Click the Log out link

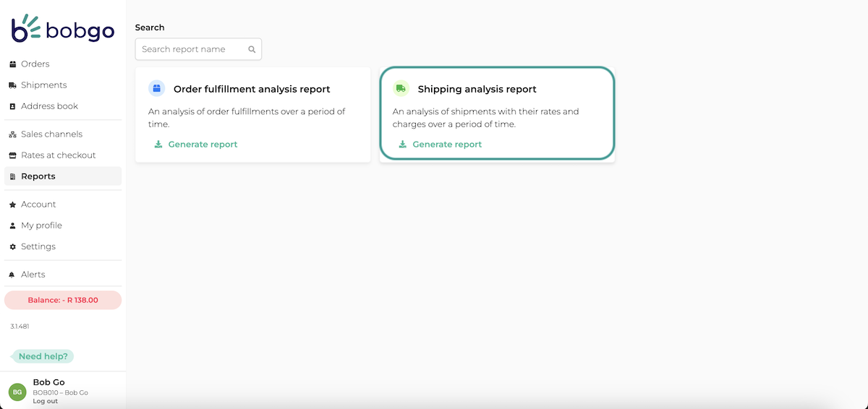(46, 401)
